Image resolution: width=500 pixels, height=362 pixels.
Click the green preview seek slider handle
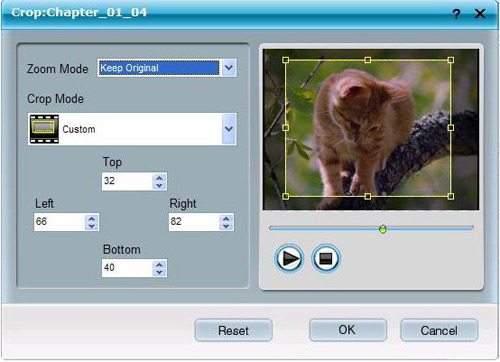(x=383, y=229)
